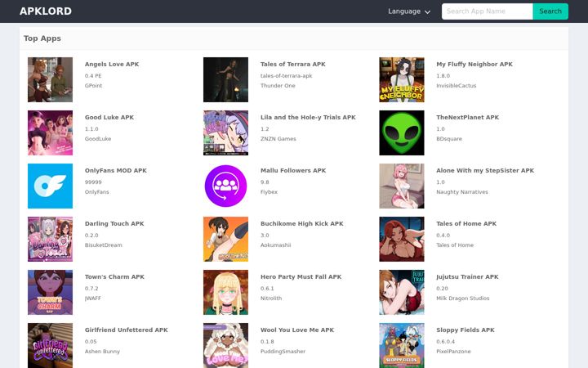Click the developer name Flybex
This screenshot has height=368, width=588.
[269, 192]
